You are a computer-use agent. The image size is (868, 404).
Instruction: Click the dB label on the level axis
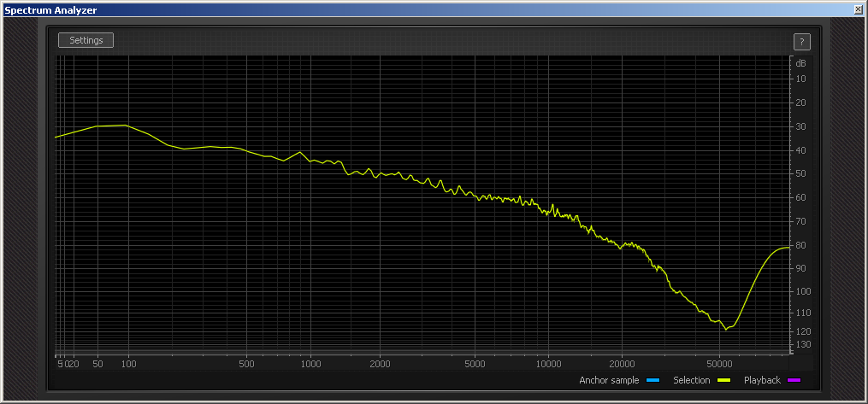point(800,63)
